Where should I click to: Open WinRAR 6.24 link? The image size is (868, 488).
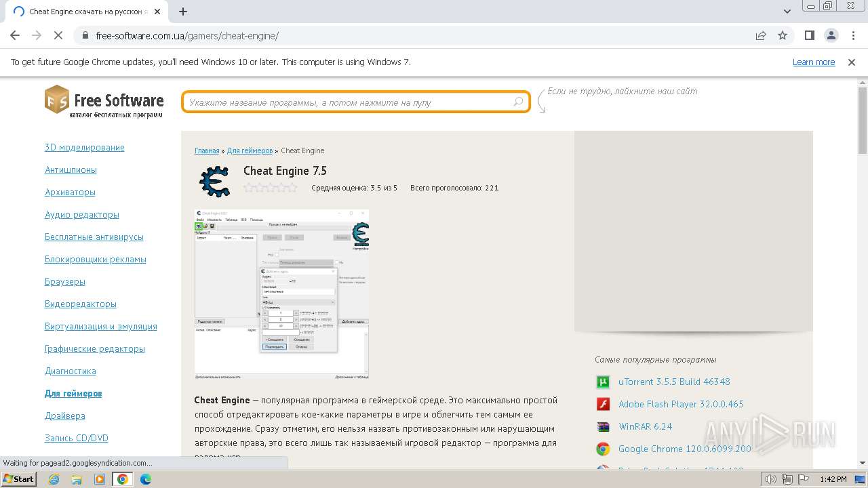(x=645, y=426)
